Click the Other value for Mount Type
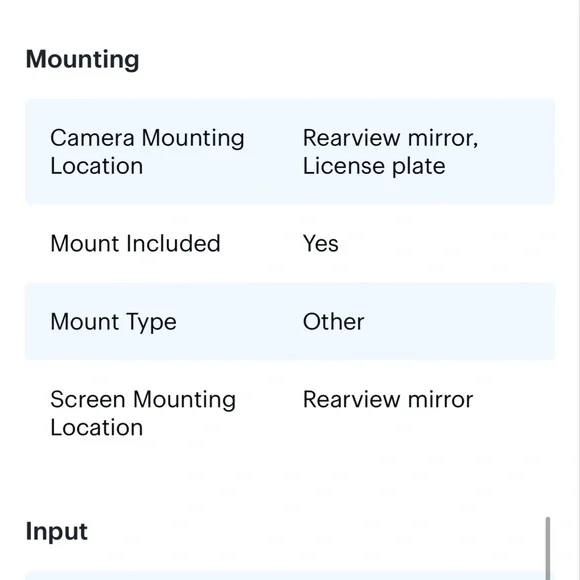The image size is (580, 580). pyautogui.click(x=334, y=321)
